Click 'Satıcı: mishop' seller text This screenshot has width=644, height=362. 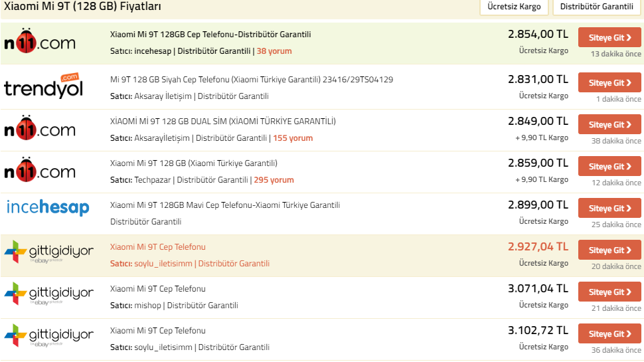click(135, 306)
